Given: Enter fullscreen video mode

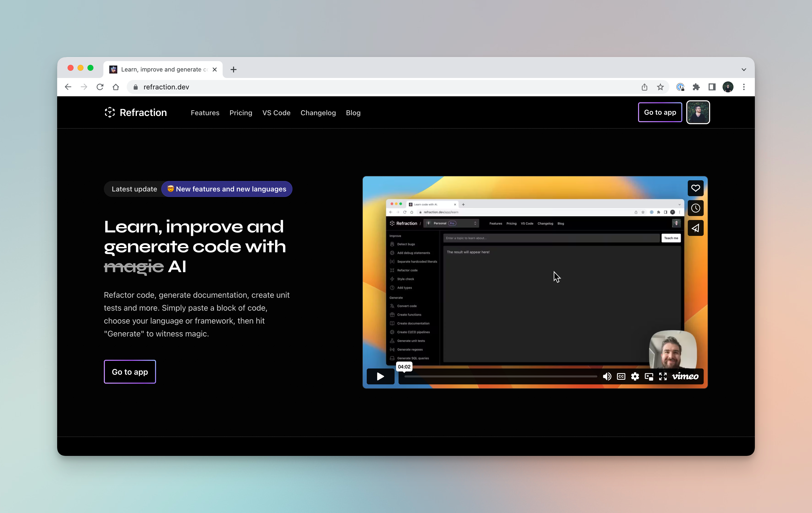Looking at the screenshot, I should point(663,376).
